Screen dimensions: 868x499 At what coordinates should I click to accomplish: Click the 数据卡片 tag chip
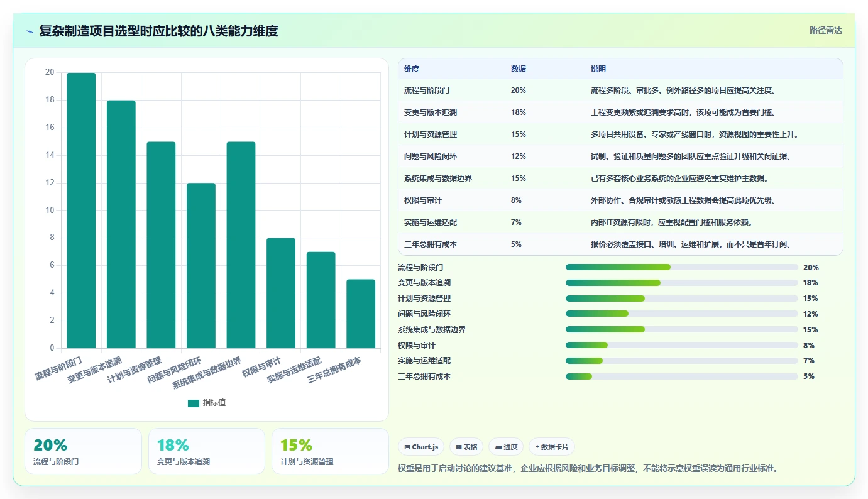click(551, 447)
